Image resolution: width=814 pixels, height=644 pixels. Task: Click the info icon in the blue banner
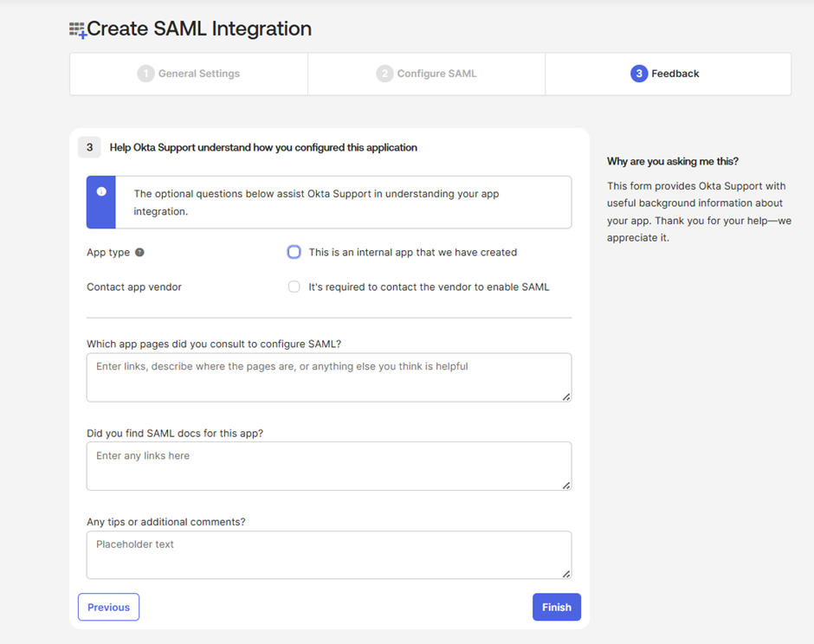101,191
